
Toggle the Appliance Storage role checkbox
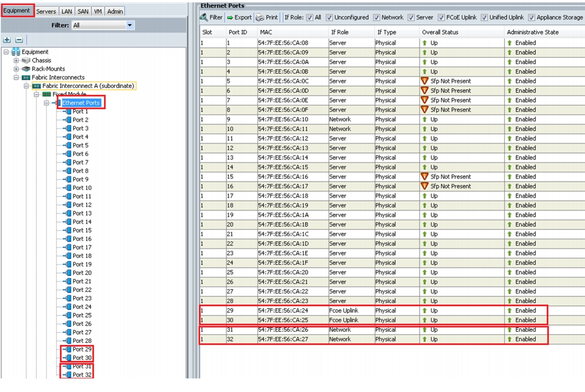pos(532,17)
